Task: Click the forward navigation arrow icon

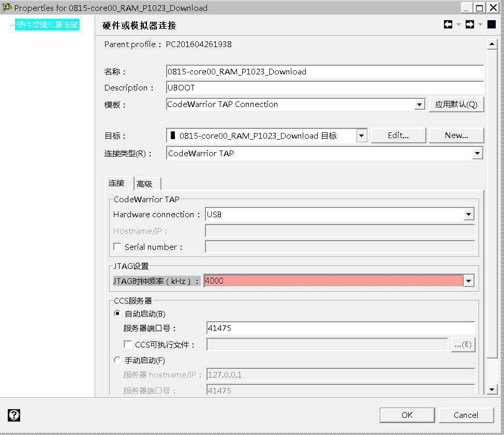Action: [470, 24]
